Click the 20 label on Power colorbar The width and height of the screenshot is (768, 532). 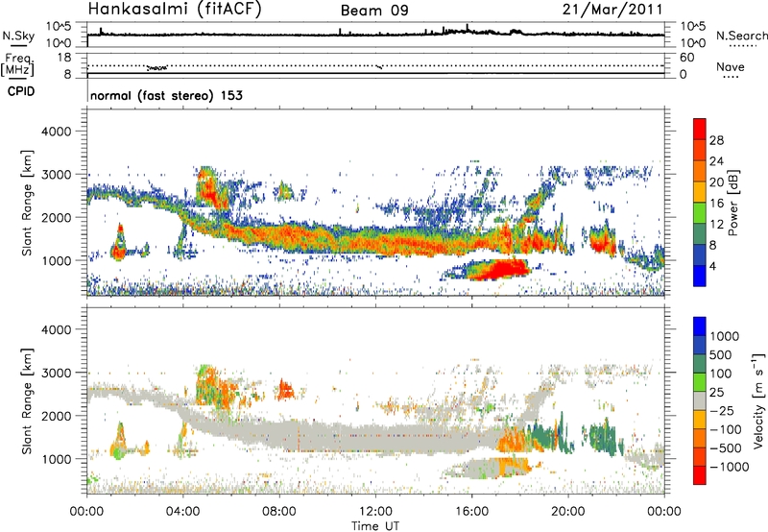click(716, 182)
